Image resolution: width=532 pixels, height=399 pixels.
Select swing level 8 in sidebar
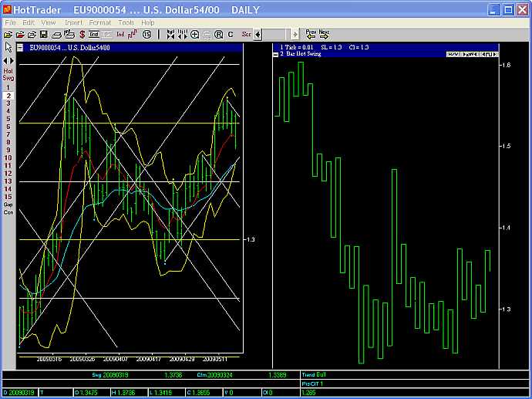(x=8, y=142)
